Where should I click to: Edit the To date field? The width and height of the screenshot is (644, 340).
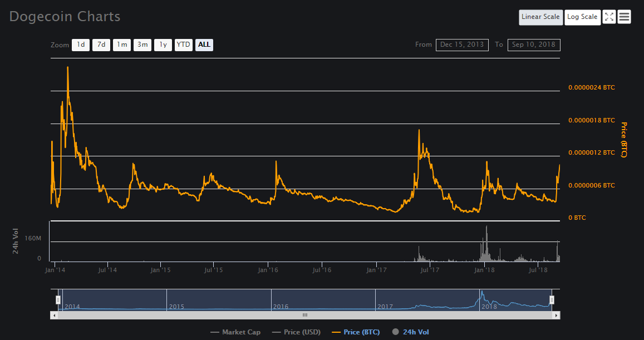pyautogui.click(x=534, y=45)
